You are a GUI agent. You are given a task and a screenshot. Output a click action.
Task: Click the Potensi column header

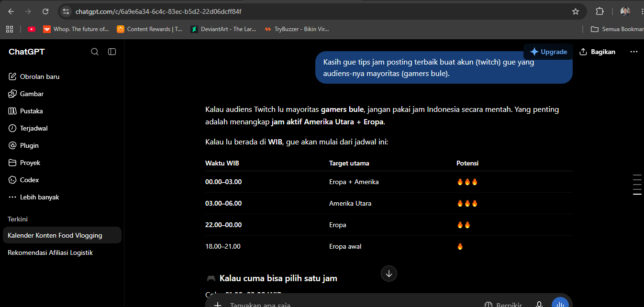point(467,163)
